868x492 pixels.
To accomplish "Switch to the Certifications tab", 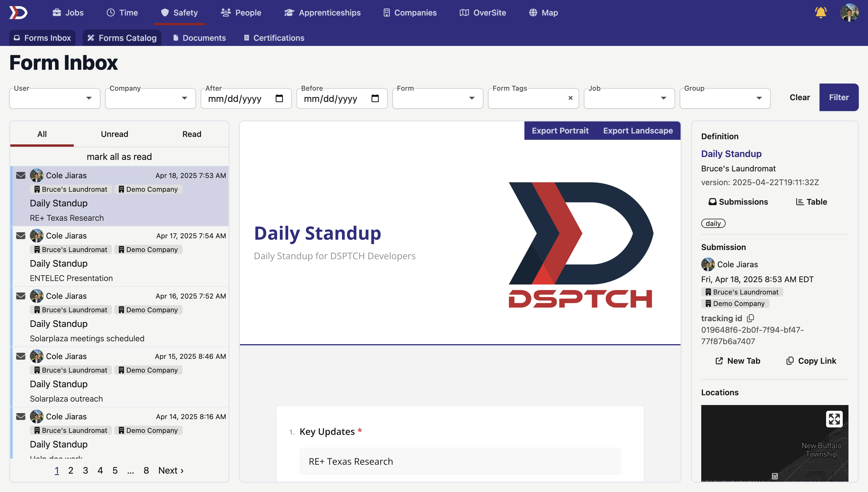I will click(x=274, y=38).
